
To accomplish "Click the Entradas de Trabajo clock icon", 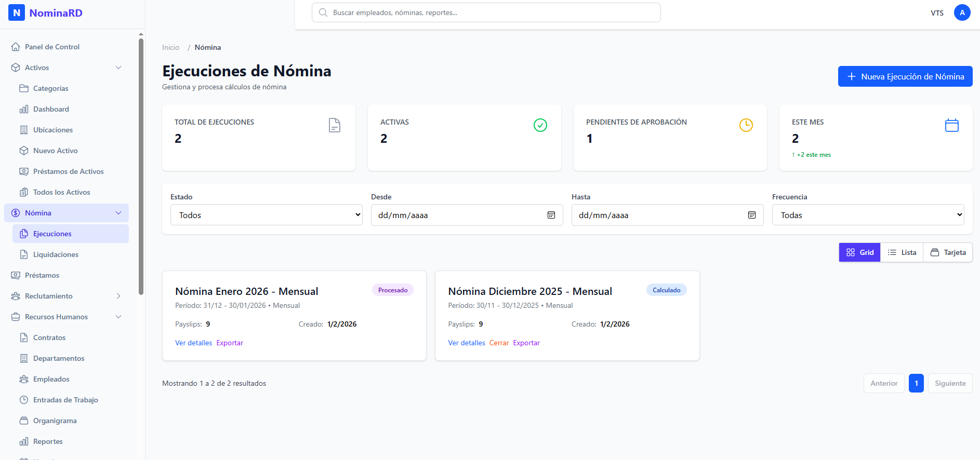I will point(24,400).
